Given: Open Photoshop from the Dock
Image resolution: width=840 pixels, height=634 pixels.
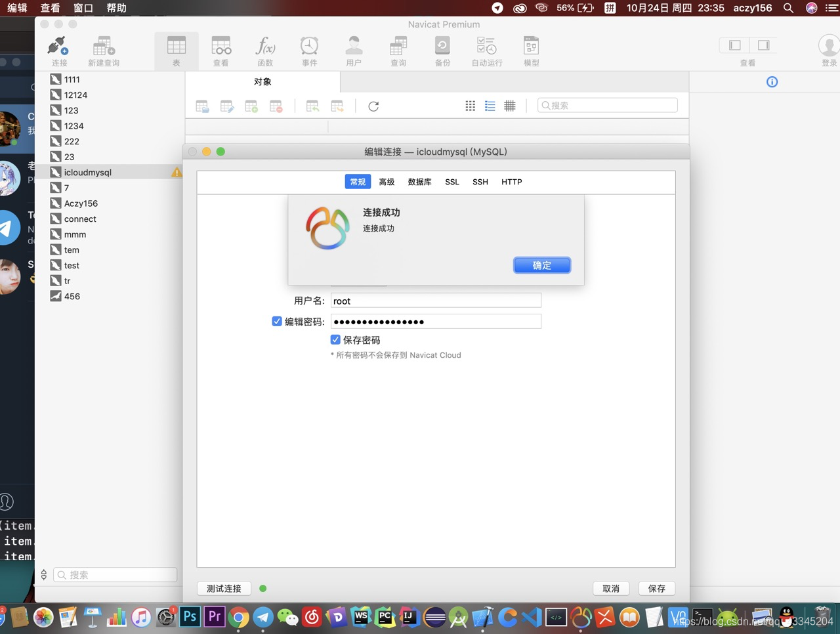Looking at the screenshot, I should (190, 617).
